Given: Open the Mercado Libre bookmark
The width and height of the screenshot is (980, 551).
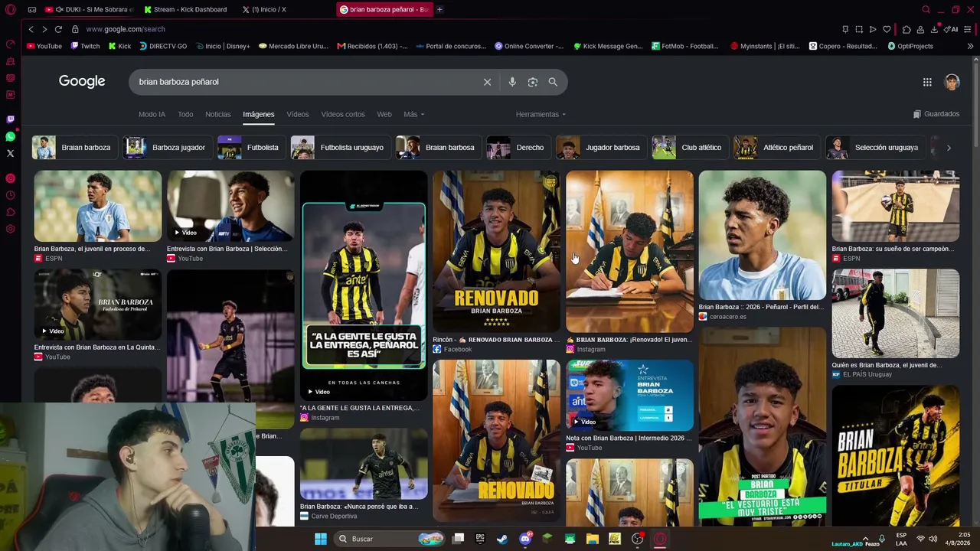Looking at the screenshot, I should (293, 46).
